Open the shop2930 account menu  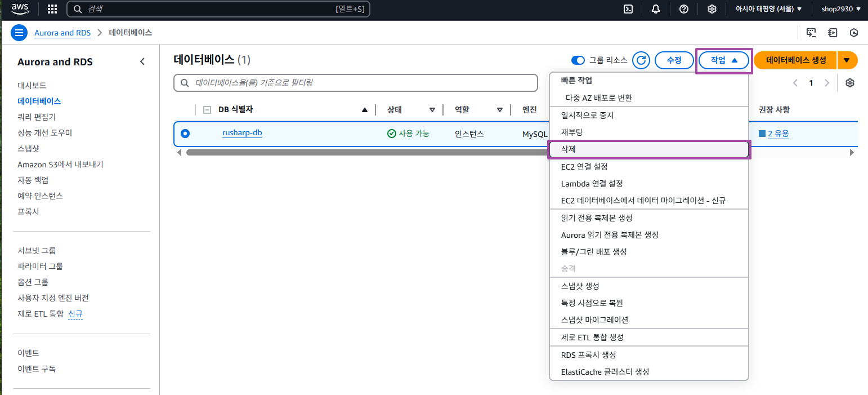(x=840, y=9)
